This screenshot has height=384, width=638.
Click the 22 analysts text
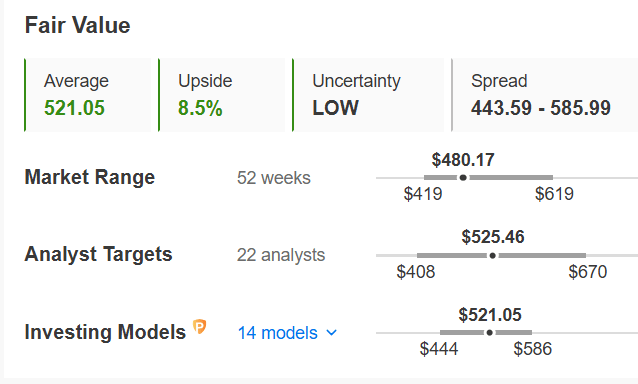pos(281,255)
